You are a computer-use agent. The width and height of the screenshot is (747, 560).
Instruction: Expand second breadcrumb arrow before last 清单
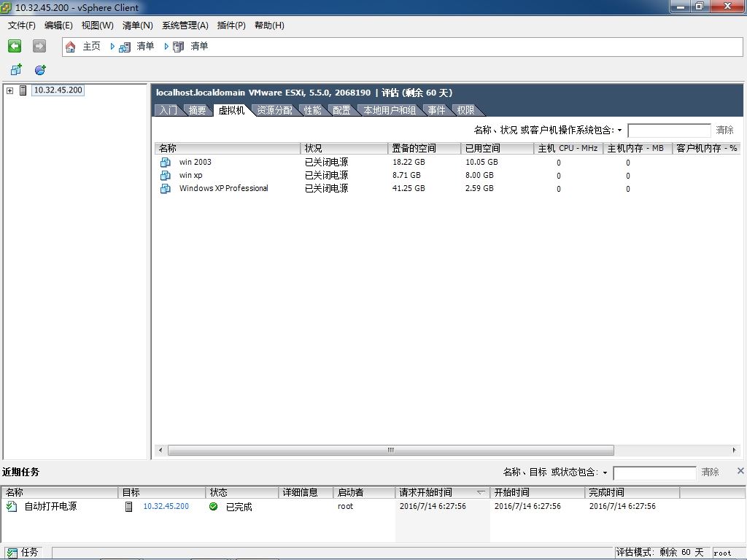[166, 46]
